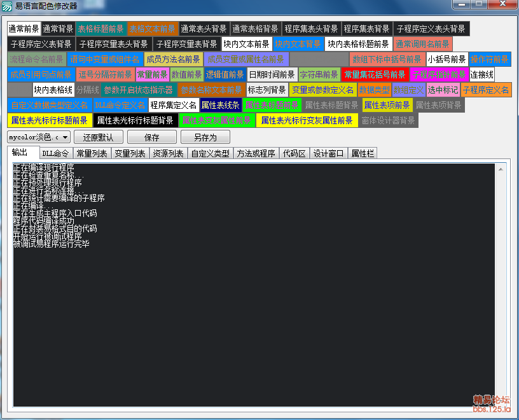519x420 pixels.
Task: Select the 属性栏 tab
Action: (363, 153)
